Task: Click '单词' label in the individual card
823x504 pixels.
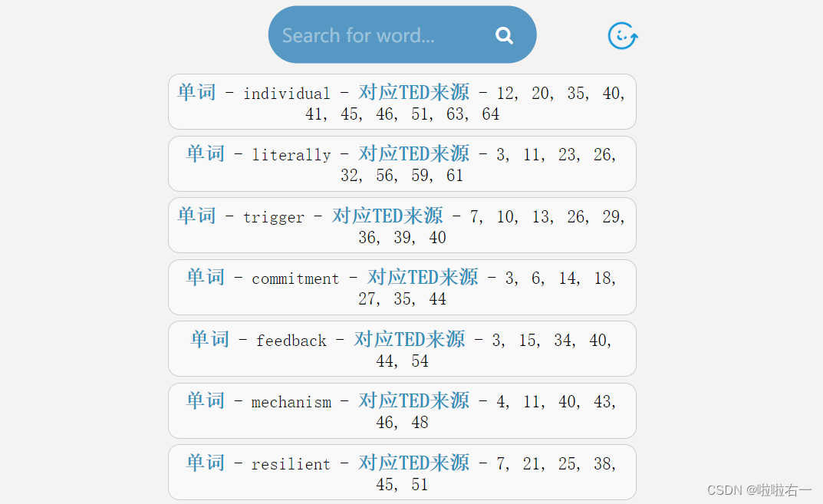Action: (x=197, y=92)
